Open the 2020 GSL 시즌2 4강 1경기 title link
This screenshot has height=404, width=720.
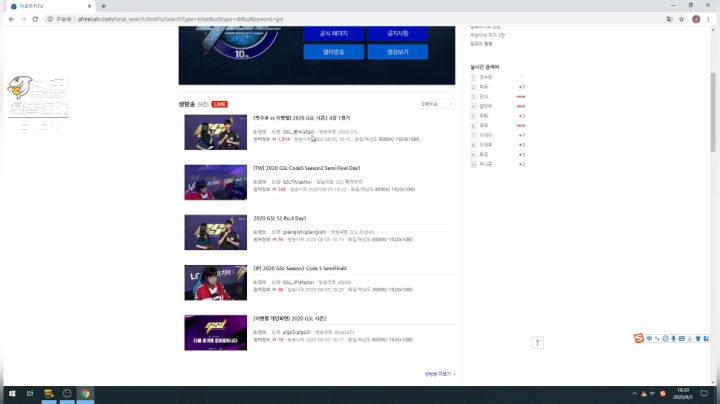(302, 118)
